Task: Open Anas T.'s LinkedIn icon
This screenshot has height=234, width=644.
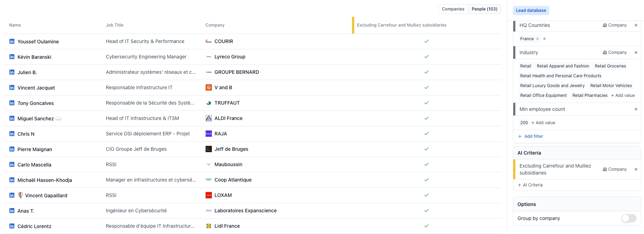Action: point(12,211)
